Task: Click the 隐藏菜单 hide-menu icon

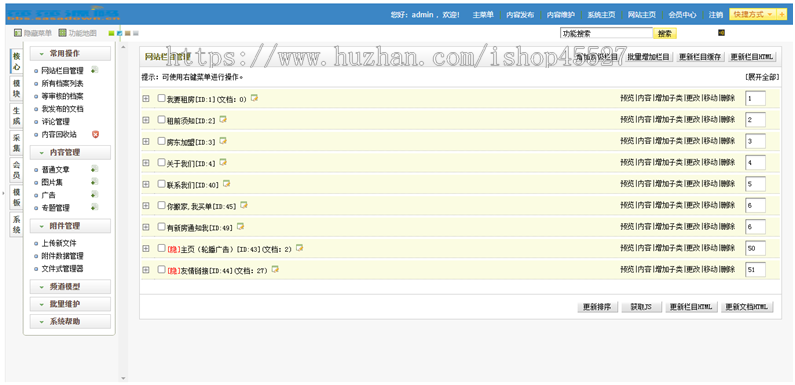Action: (18, 33)
